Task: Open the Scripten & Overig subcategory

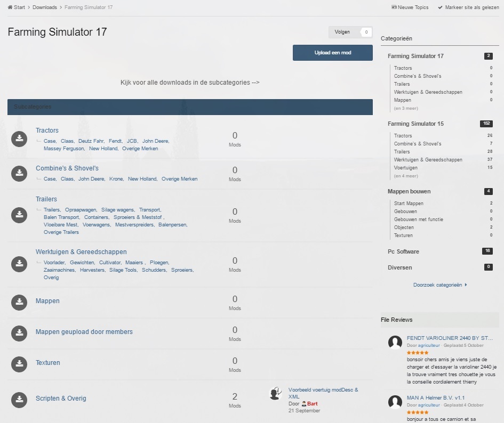Action: [61, 398]
